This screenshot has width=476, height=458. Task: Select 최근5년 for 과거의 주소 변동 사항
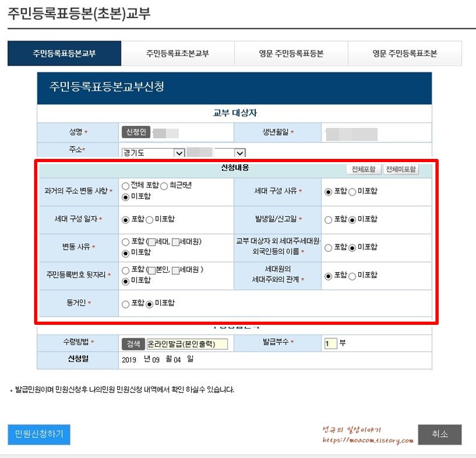pos(164,186)
